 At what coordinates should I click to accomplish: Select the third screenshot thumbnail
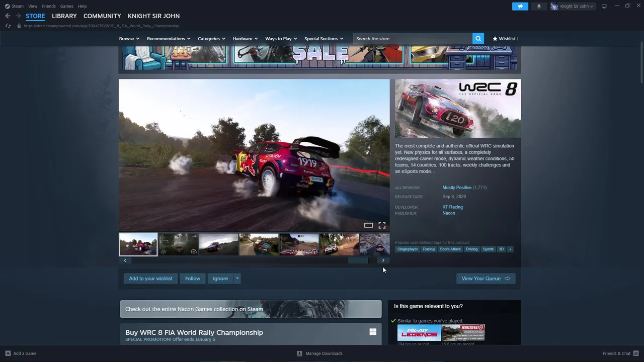coord(218,244)
